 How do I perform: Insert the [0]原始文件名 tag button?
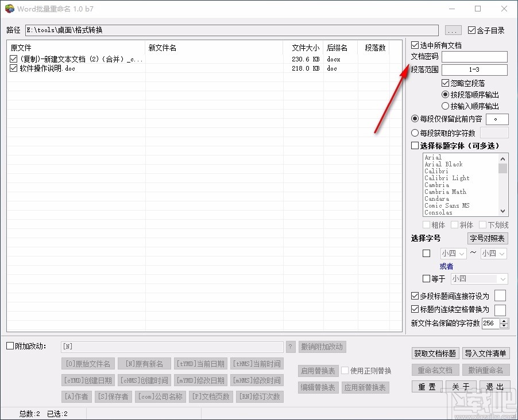(87, 363)
